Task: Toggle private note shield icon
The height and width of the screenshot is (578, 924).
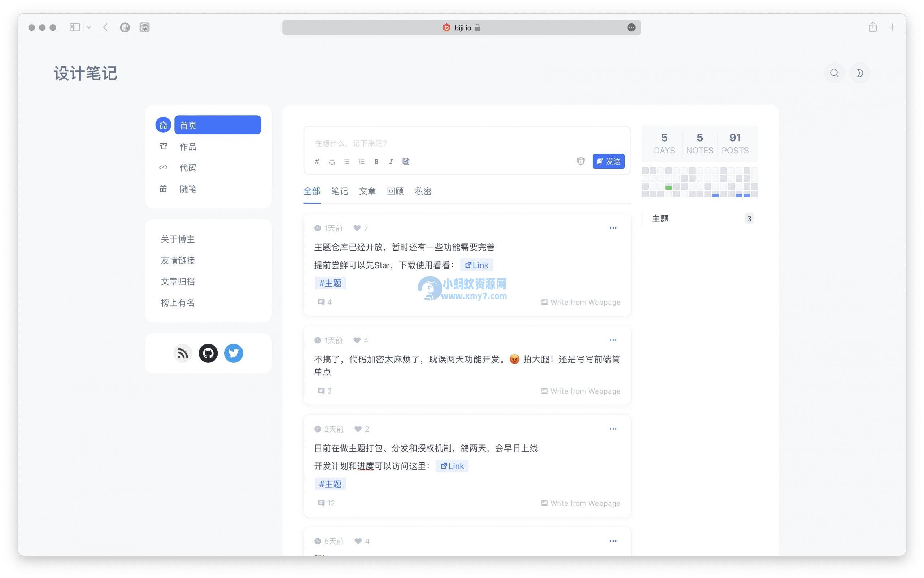Action: (581, 161)
